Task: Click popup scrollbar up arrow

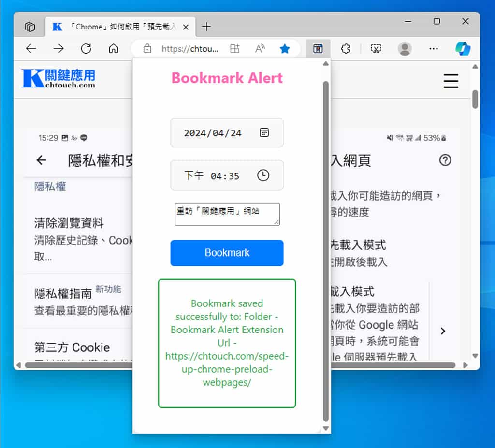Action: click(326, 64)
